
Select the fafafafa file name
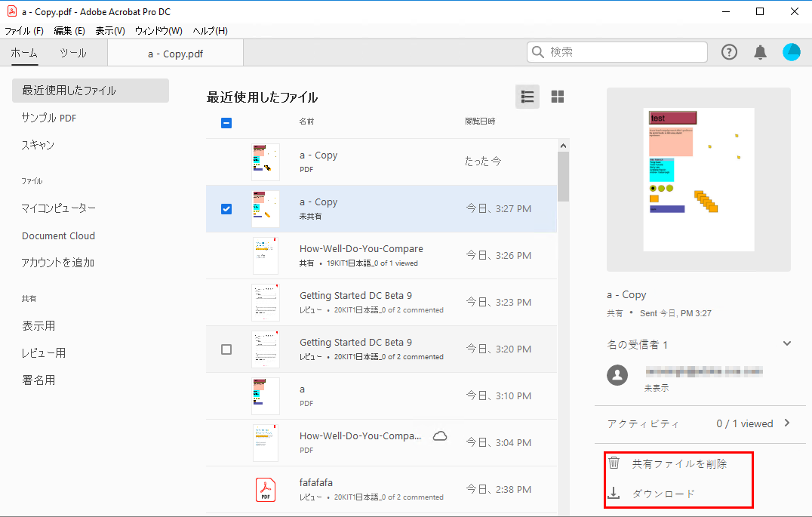point(316,482)
